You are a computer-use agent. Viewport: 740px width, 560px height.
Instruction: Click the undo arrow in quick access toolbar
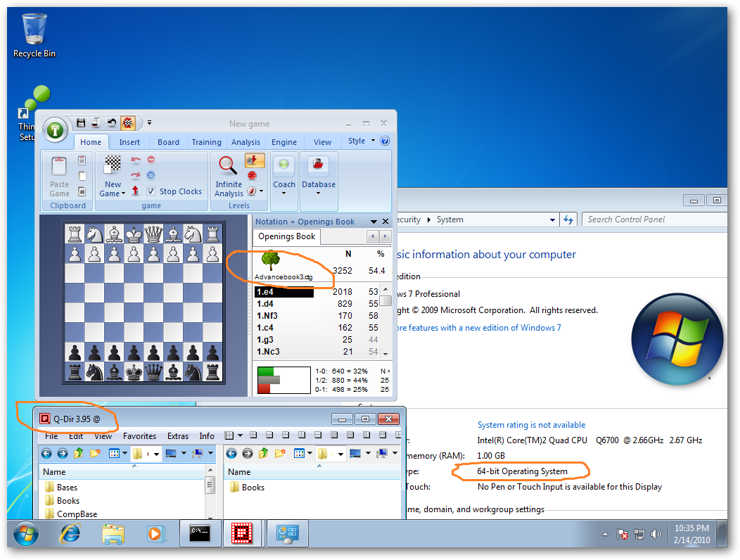click(112, 123)
